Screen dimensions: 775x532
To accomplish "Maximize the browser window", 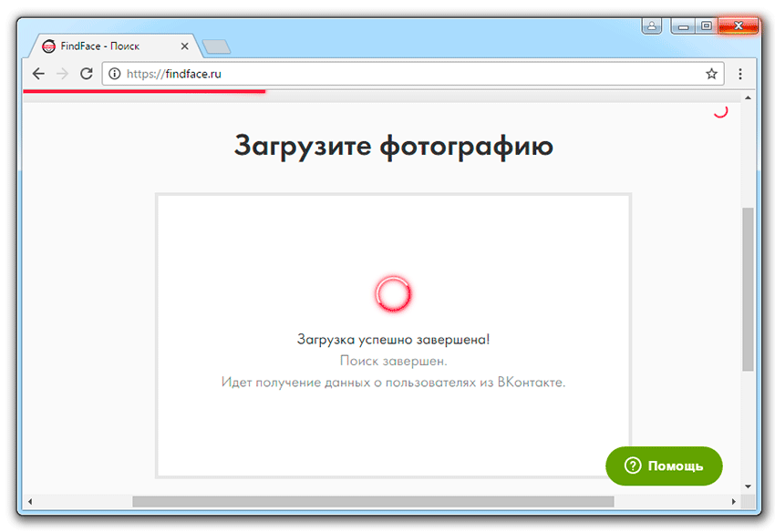I will [707, 26].
